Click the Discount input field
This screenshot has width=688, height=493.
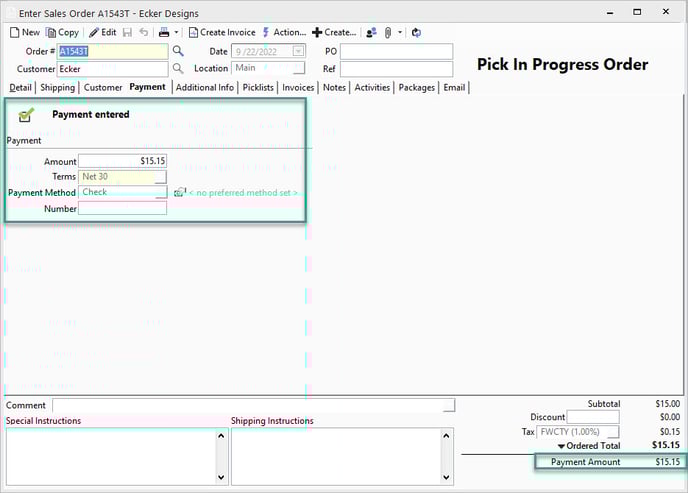593,417
